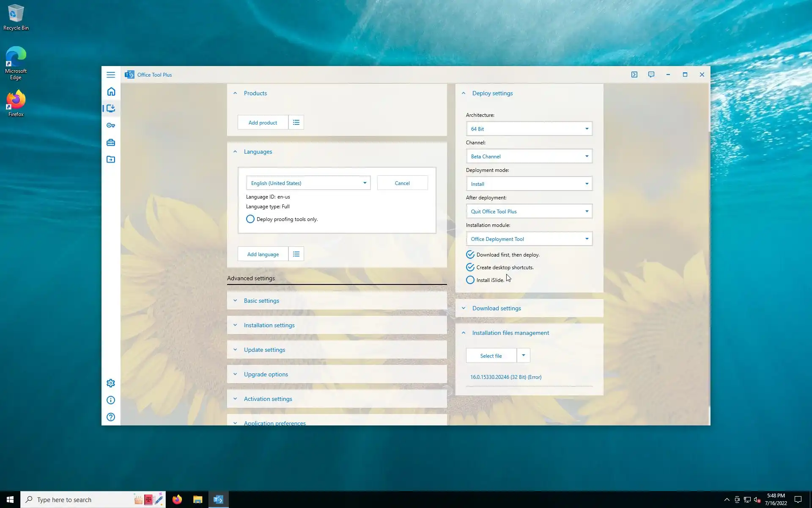
Task: Open the Home page in sidebar
Action: point(111,91)
